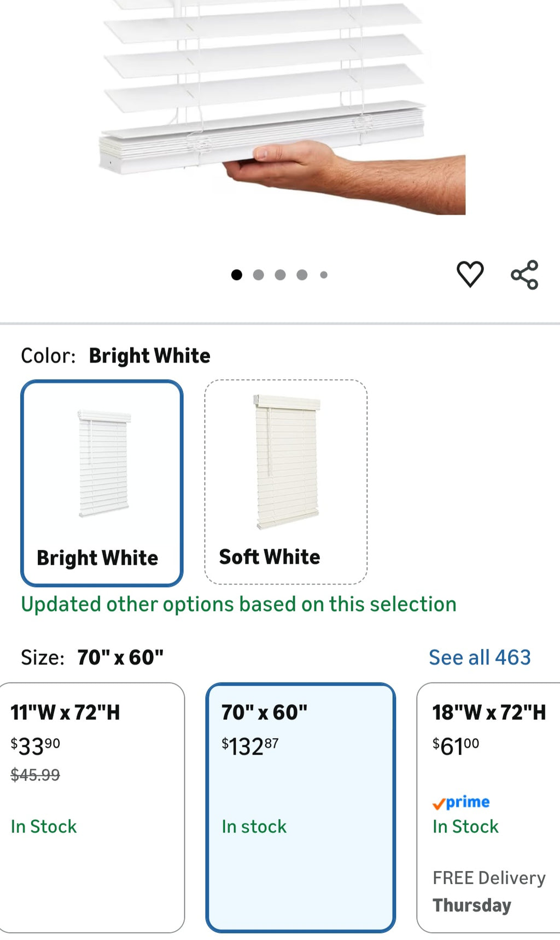Click the Bright White color label
Screen dimensions: 560x940
point(97,558)
